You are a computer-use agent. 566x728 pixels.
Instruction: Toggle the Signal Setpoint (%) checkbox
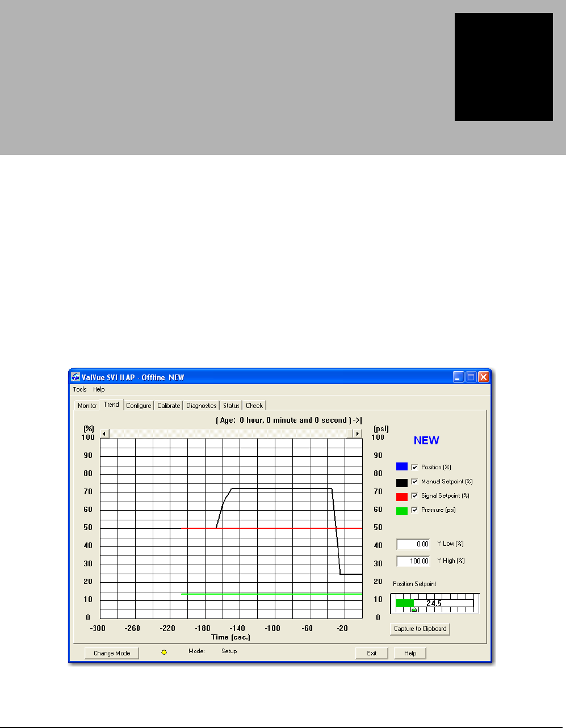[414, 495]
